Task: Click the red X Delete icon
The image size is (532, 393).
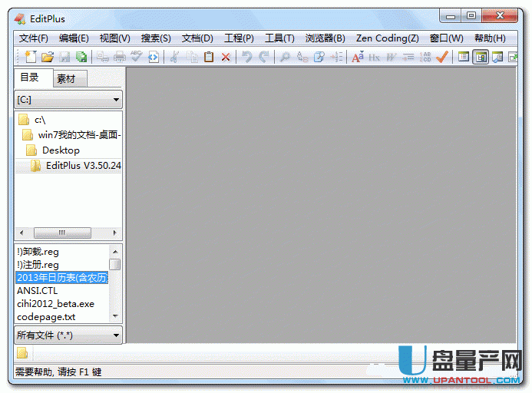Action: click(x=226, y=57)
